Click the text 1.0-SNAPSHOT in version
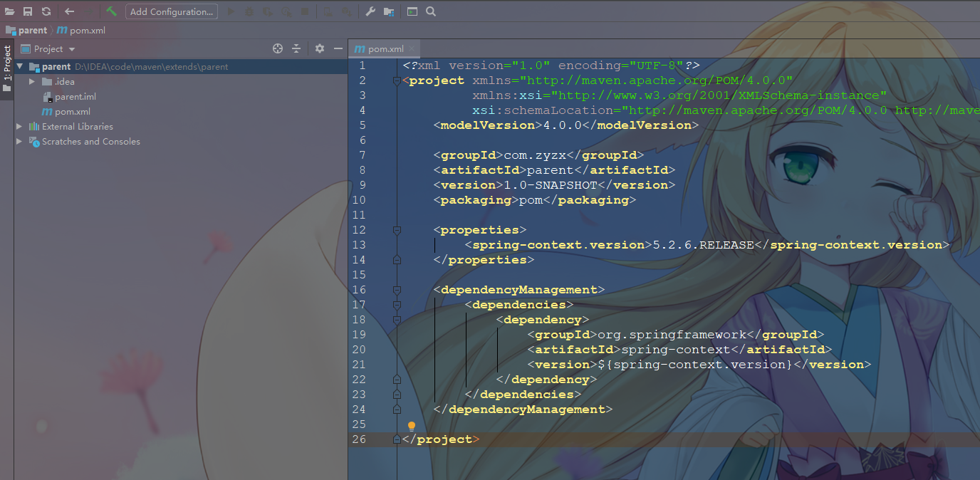 (551, 185)
